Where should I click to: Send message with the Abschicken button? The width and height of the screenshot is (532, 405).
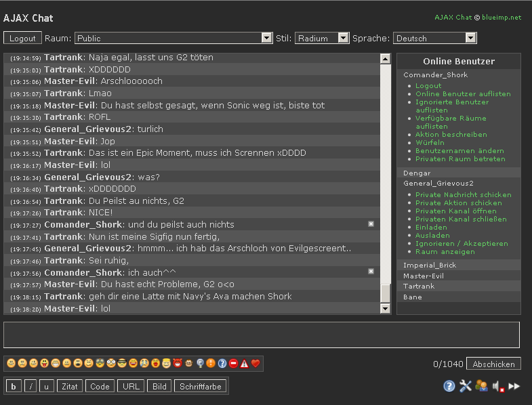(493, 364)
